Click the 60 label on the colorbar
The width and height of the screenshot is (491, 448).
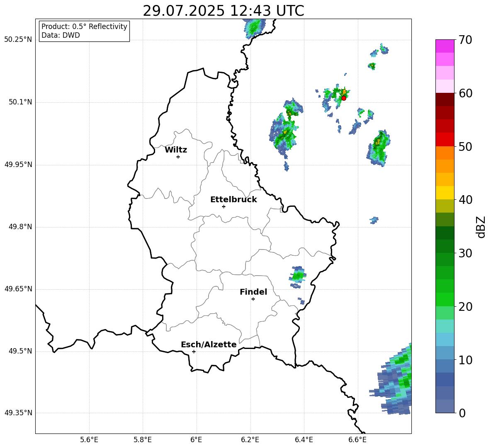(x=465, y=93)
